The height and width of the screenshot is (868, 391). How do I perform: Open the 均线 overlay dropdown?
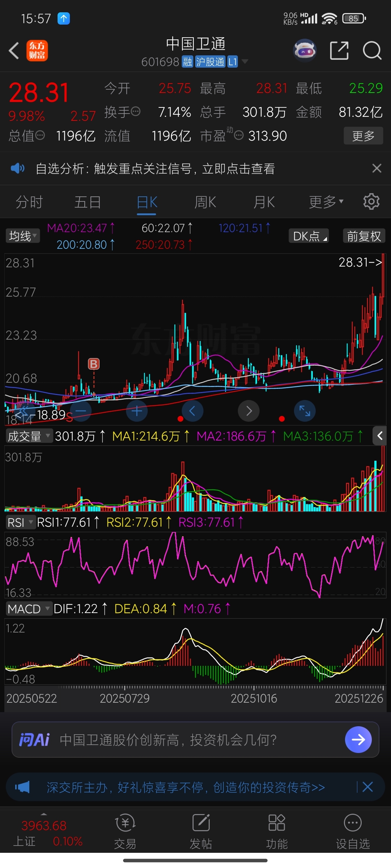click(x=22, y=236)
